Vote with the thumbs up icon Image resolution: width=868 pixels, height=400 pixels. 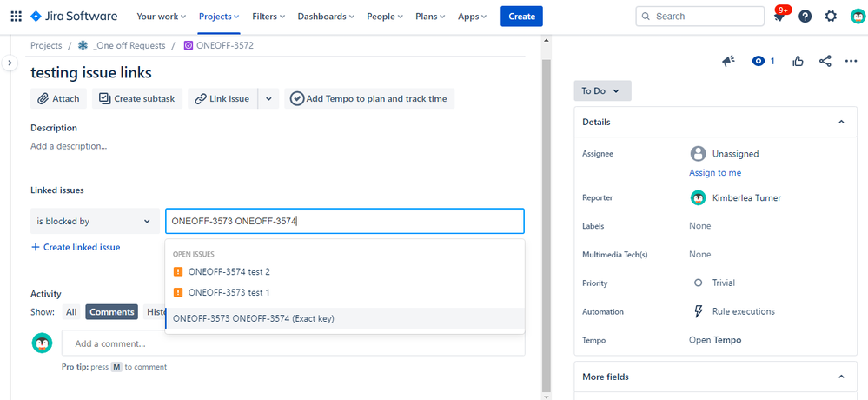pos(798,61)
